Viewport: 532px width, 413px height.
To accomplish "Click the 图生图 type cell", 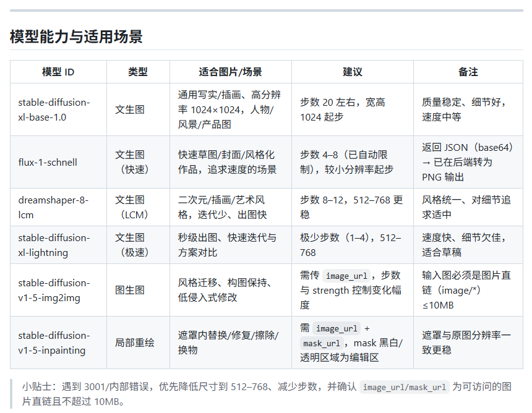I will coord(130,290).
